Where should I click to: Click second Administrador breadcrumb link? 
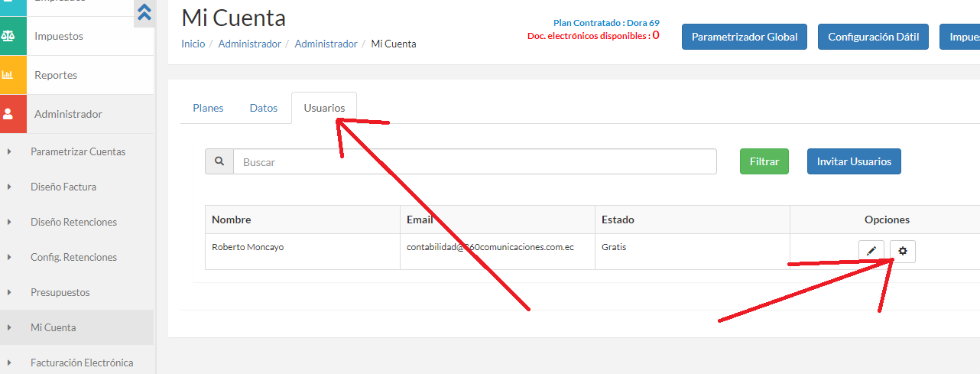(326, 44)
